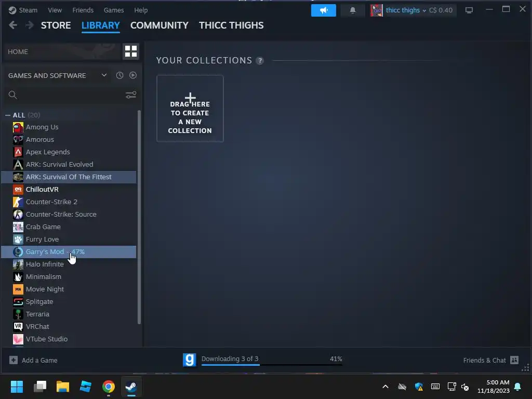
Task: Select ARK: Survival Of The Fittest
Action: [x=69, y=177]
